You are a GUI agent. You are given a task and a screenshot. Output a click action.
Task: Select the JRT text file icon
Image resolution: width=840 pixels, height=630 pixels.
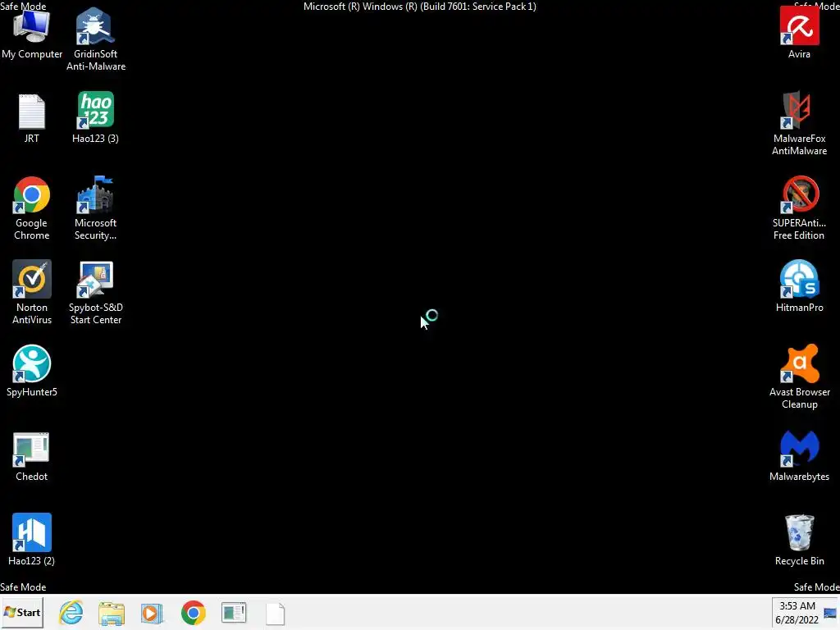point(32,119)
